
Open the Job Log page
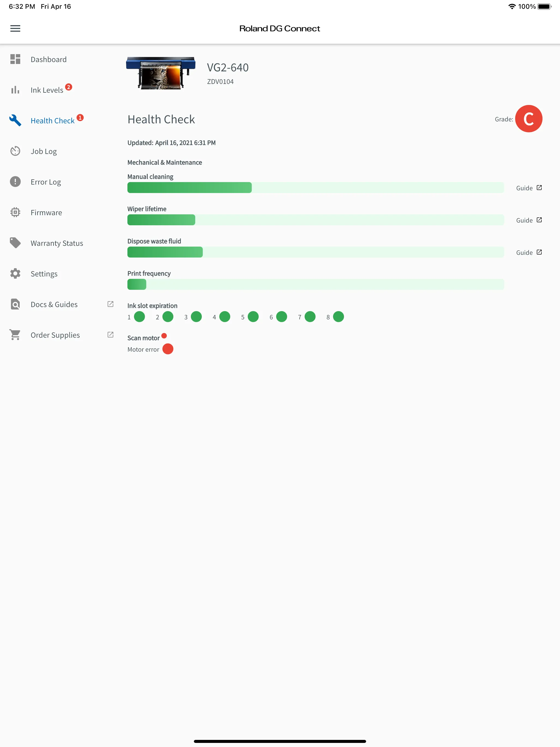pyautogui.click(x=43, y=151)
